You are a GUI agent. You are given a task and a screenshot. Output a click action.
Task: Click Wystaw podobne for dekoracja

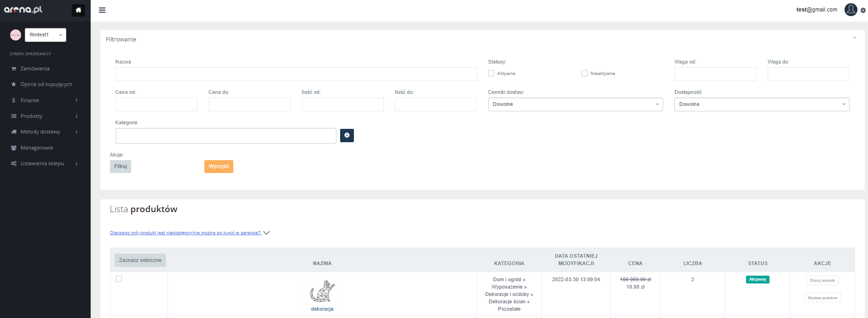[822, 298]
